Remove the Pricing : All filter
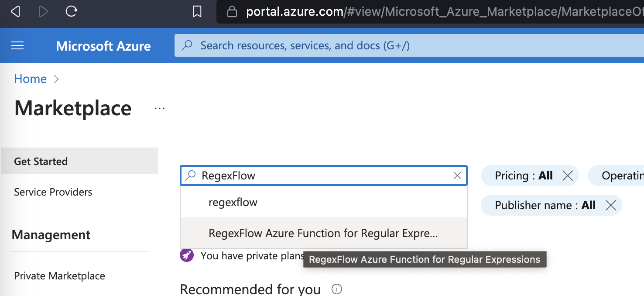Viewport: 644px width, 296px height. click(568, 175)
